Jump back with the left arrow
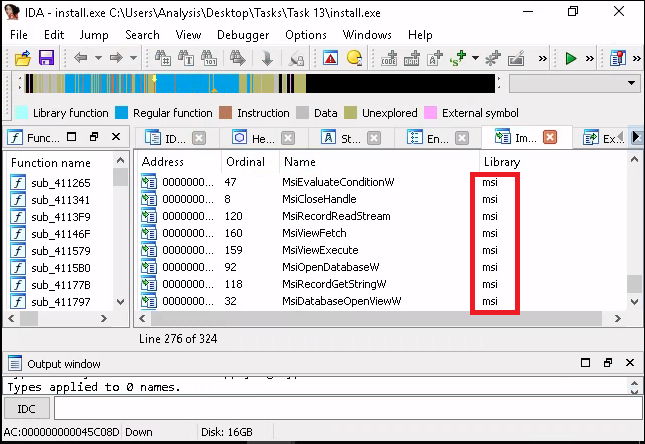The width and height of the screenshot is (645, 444). point(81,58)
